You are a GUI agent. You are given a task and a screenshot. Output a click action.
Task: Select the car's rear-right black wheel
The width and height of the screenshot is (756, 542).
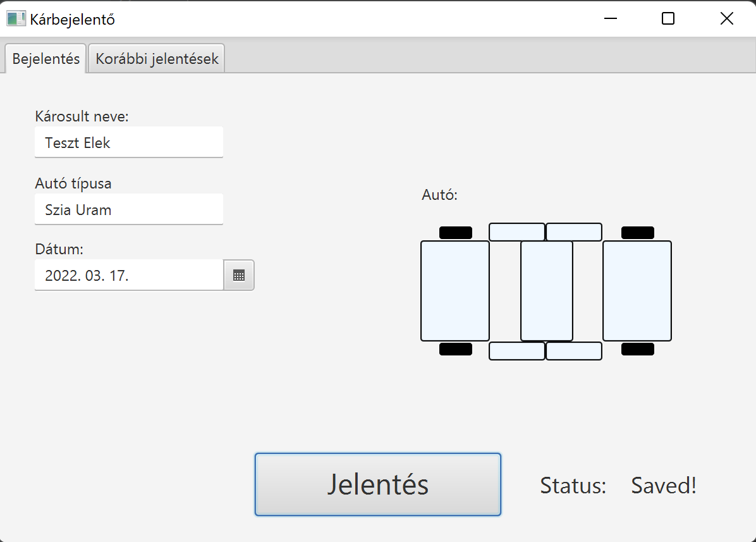pyautogui.click(x=637, y=349)
